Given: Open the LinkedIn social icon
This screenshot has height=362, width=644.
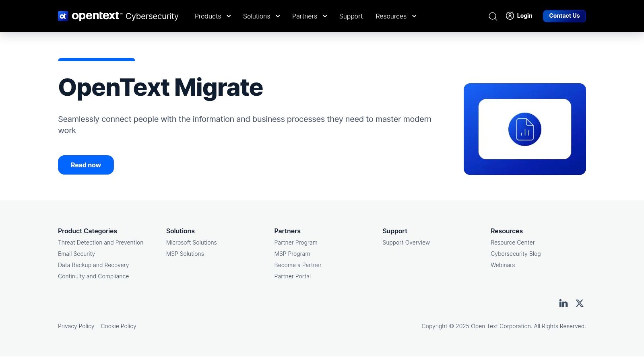Looking at the screenshot, I should tap(563, 303).
